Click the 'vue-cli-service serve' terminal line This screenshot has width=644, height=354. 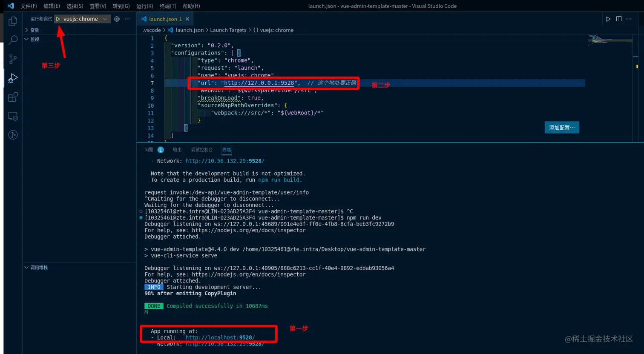181,256
